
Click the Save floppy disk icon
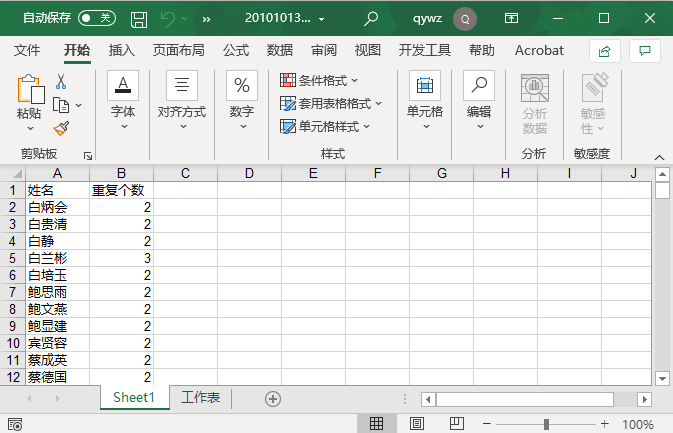point(139,19)
